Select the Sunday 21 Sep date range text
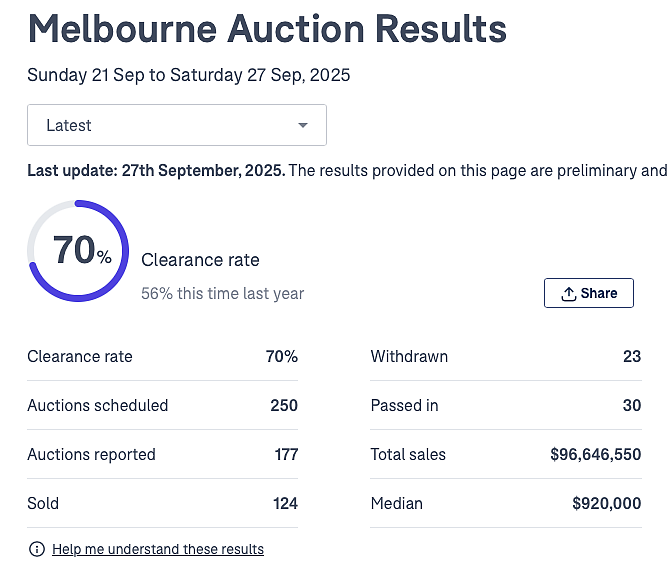 (189, 75)
